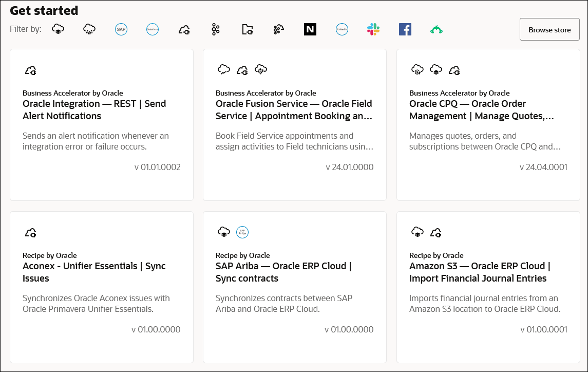Filter by the cloud with dots icon
The image size is (588, 372).
click(x=89, y=29)
